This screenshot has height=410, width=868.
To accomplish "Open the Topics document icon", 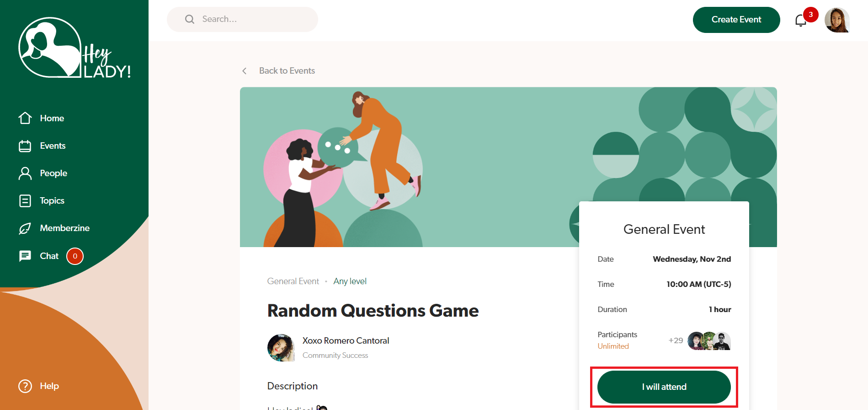I will [25, 201].
